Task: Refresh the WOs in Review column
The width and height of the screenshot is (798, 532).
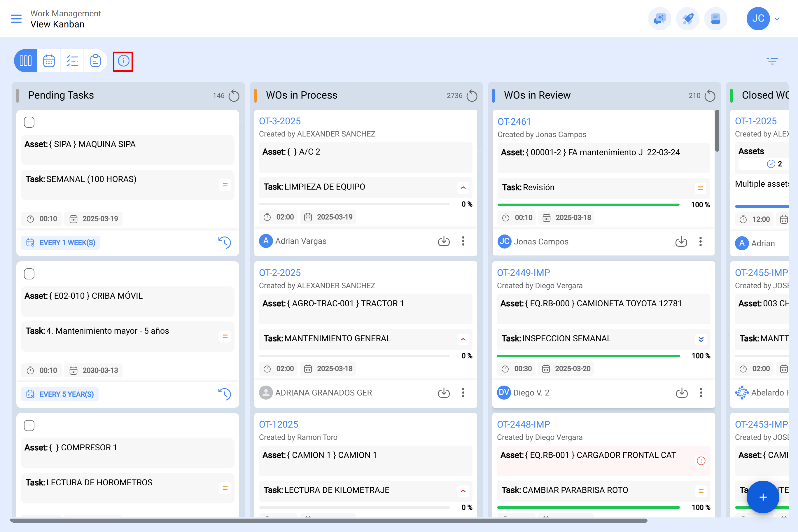Action: click(709, 96)
